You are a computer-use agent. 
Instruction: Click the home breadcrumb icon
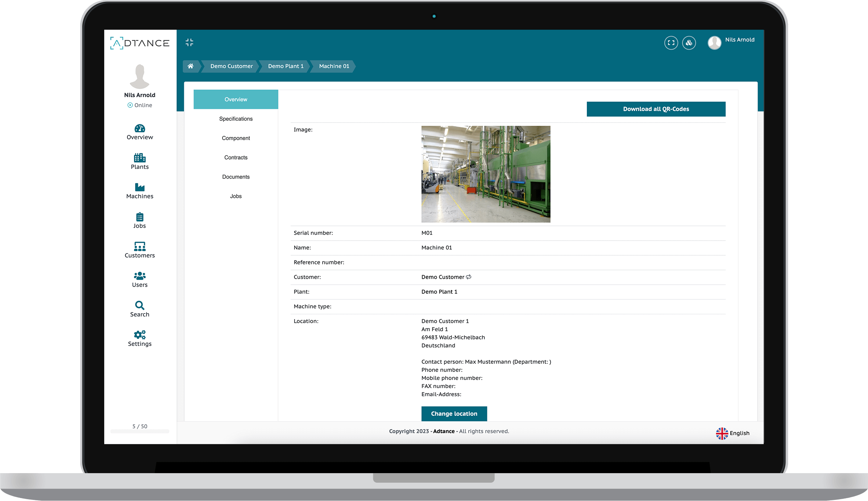191,66
